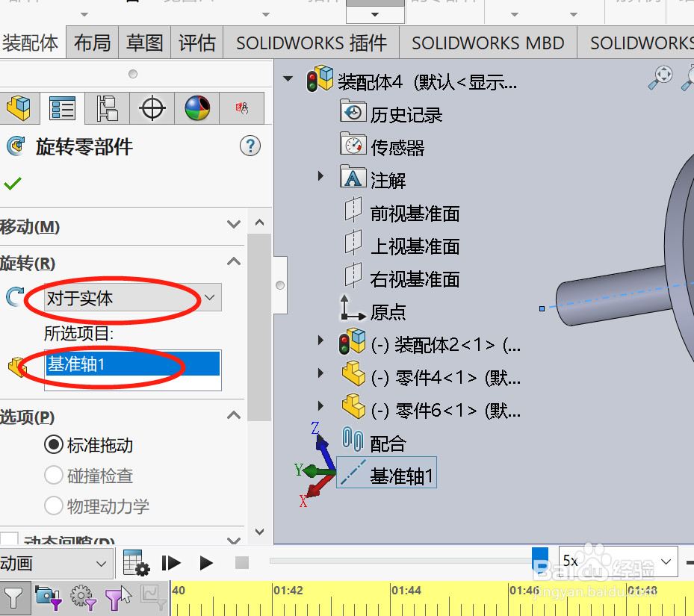Expand the 装配体2<1> subassembly node

click(321, 340)
